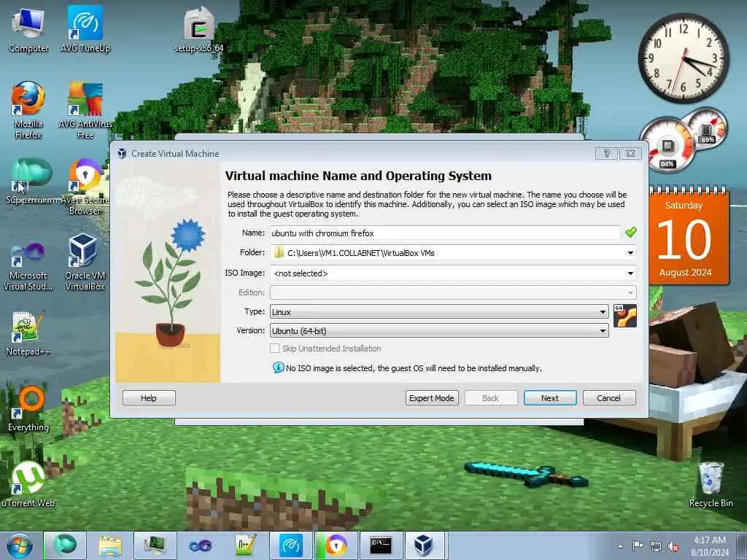Click the muted volume tray icon
The width and height of the screenshot is (747, 560).
coord(673,547)
